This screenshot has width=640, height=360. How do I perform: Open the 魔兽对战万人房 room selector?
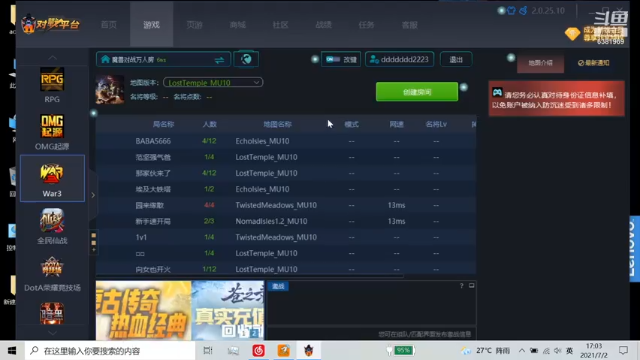point(163,60)
